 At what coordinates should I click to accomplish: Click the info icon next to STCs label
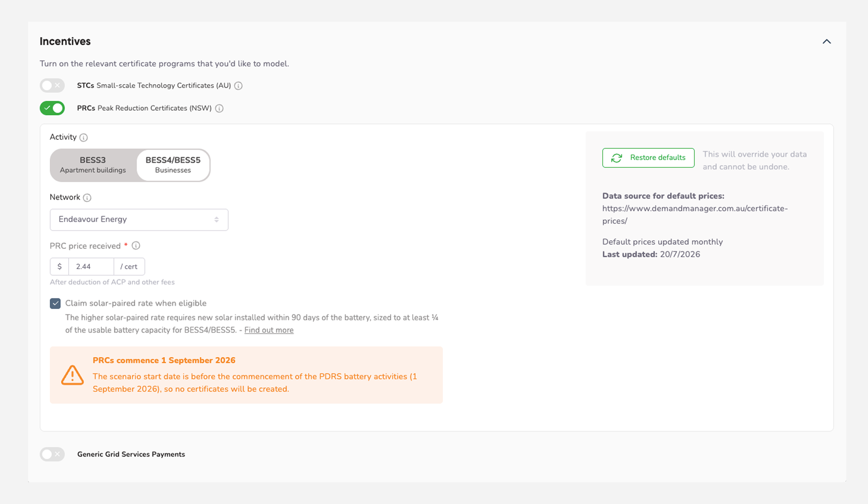[238, 86]
